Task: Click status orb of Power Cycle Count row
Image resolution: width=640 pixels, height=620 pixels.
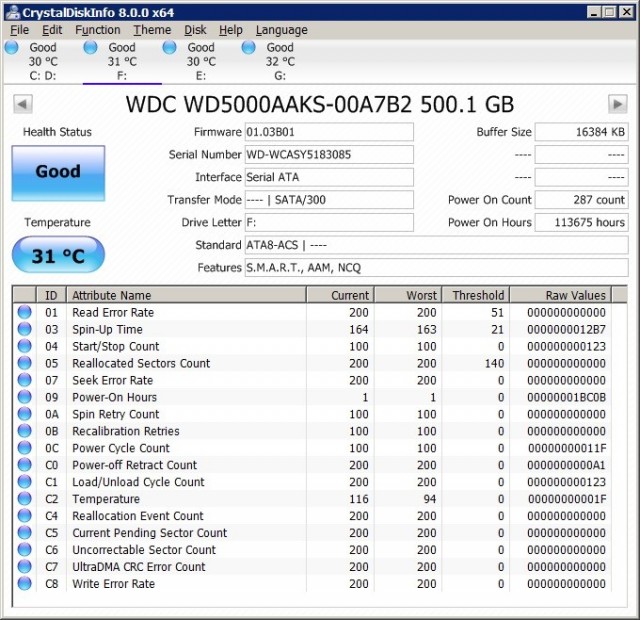Action: point(24,448)
